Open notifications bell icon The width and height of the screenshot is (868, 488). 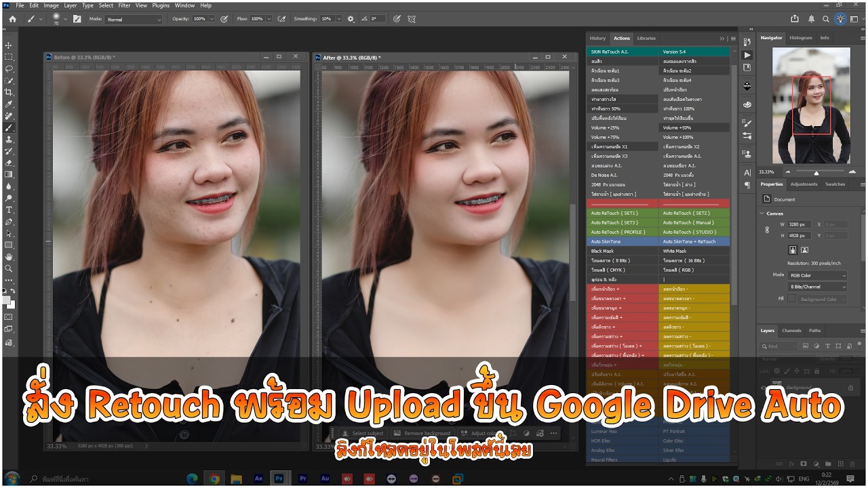811,19
